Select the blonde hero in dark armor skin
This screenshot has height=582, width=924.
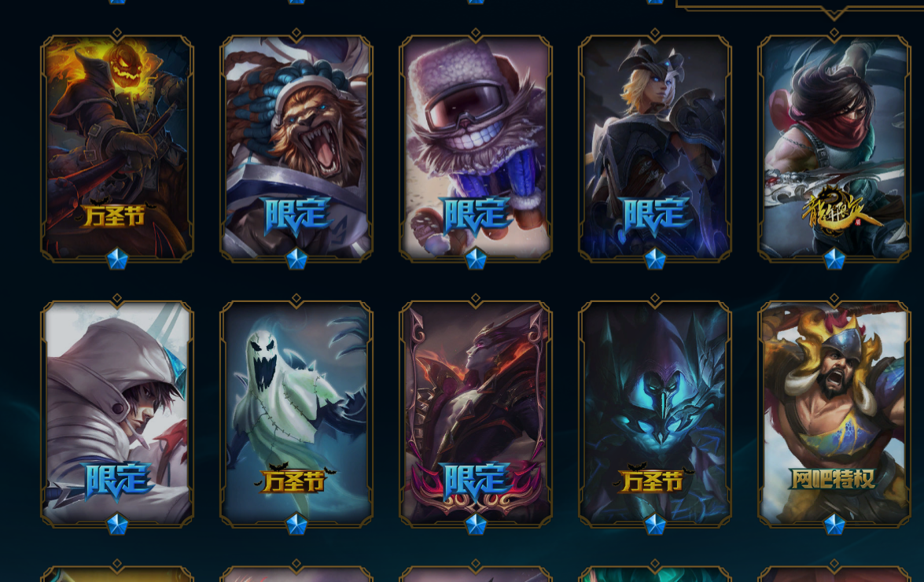655,149
